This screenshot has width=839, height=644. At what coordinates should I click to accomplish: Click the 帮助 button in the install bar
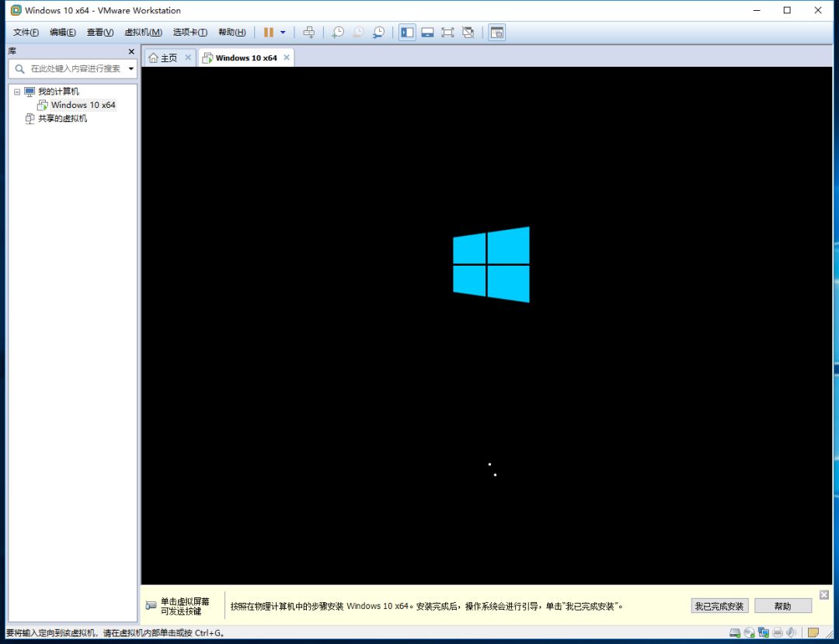tap(782, 606)
